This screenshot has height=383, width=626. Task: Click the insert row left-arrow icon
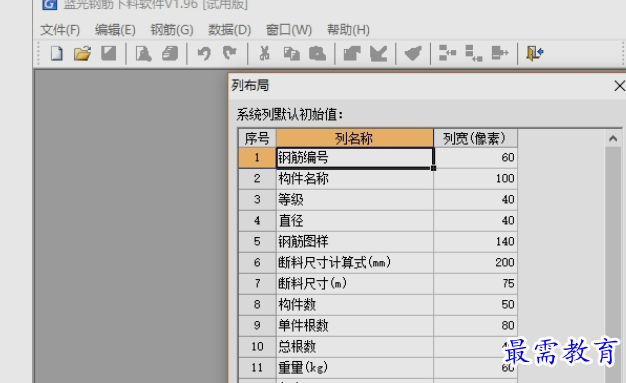click(448, 53)
